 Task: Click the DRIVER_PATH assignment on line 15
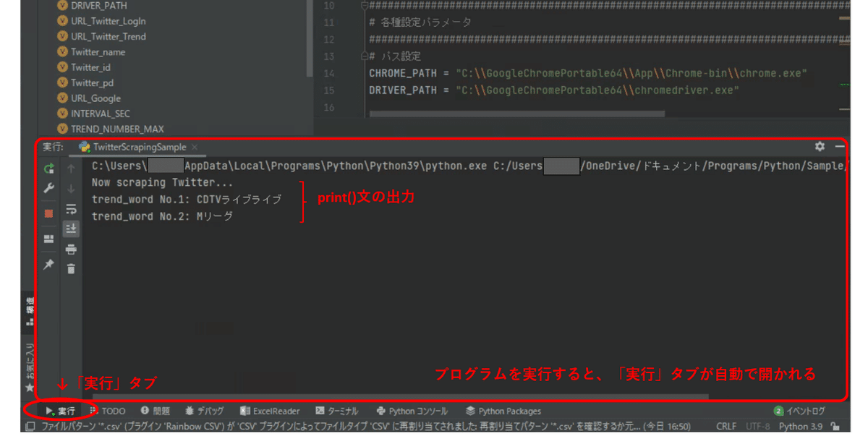(x=554, y=90)
